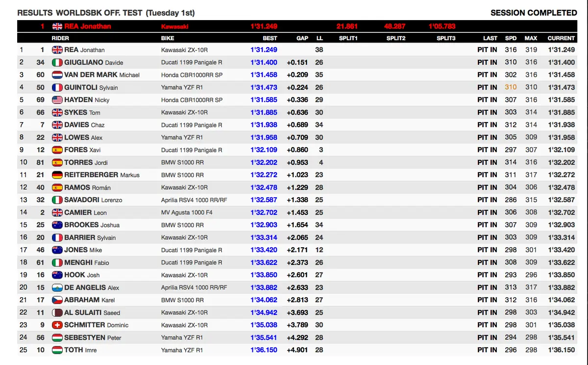Click the Italian flag next to SAVADORI Lorenzo

[57, 200]
